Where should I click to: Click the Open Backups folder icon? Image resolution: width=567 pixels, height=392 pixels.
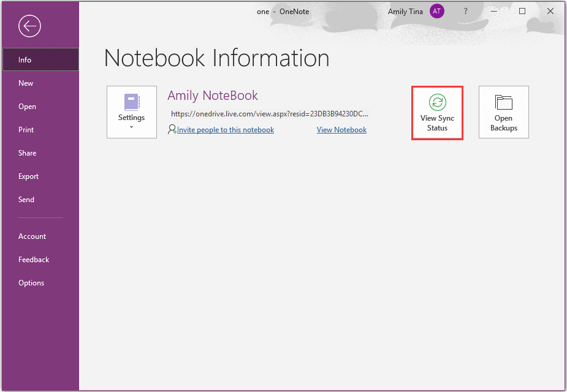point(503,102)
